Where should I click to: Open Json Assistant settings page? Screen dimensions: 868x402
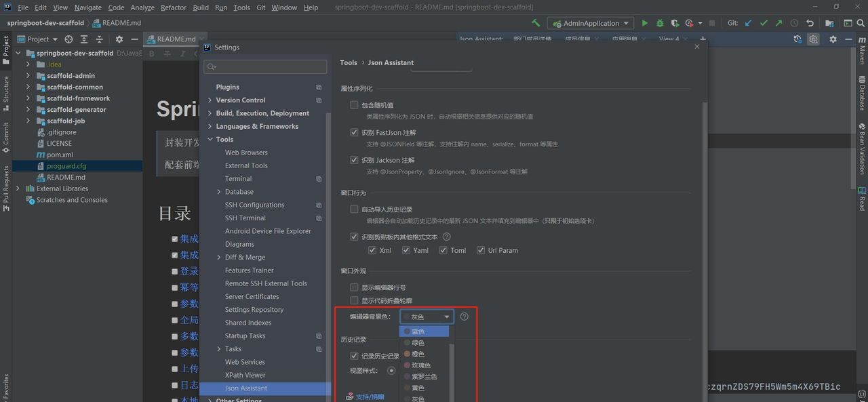pyautogui.click(x=245, y=388)
